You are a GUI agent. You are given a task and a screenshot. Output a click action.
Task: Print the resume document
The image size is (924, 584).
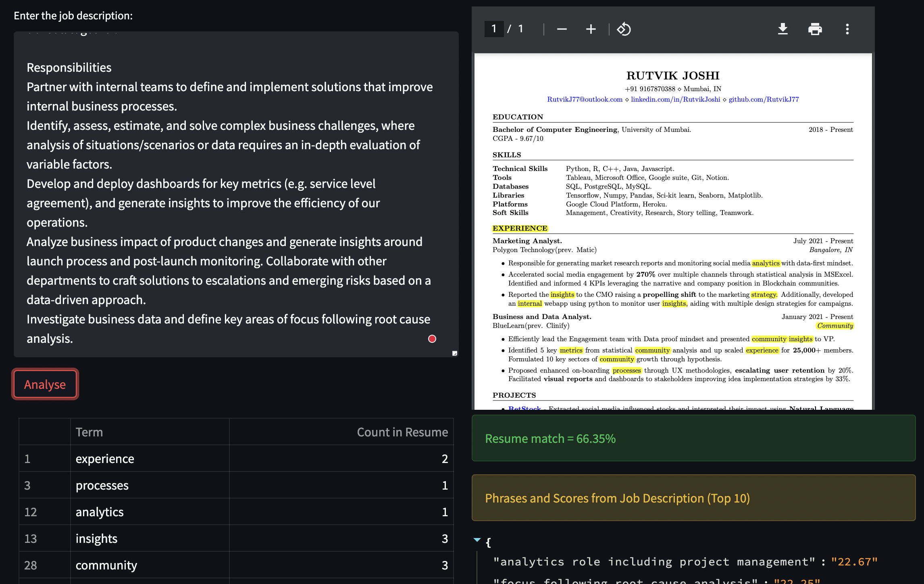815,29
